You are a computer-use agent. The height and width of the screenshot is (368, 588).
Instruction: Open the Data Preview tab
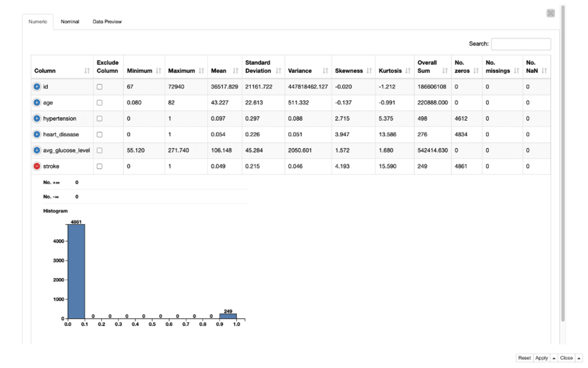pyautogui.click(x=107, y=22)
